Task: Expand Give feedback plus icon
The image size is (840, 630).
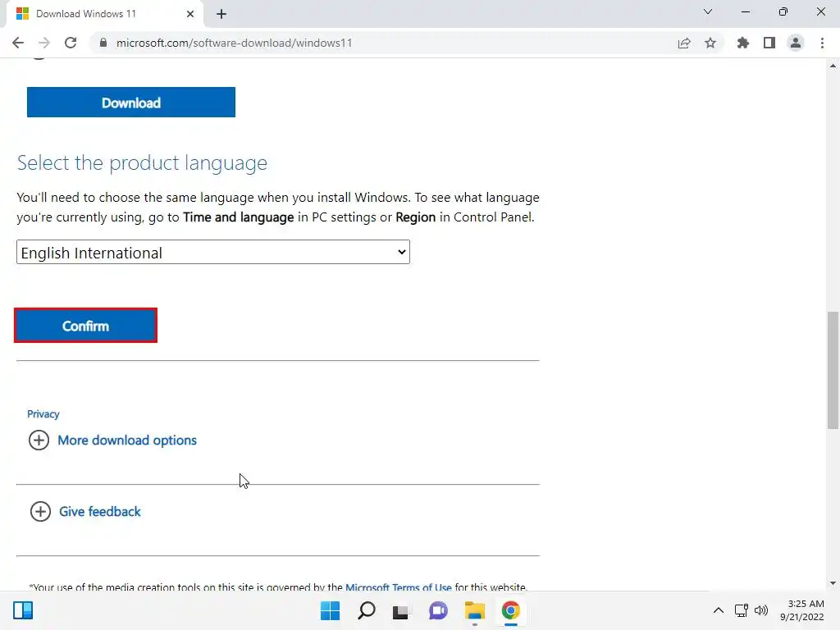Action: tap(40, 512)
